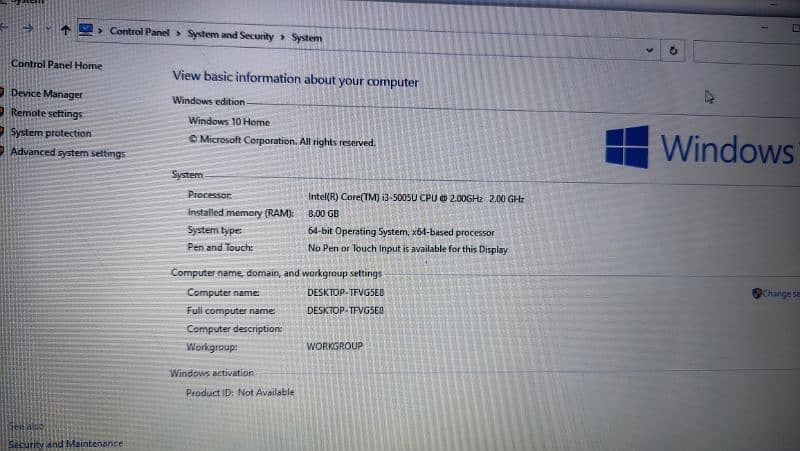This screenshot has width=800, height=451.
Task: Select 'WORKGROUP' value
Action: pos(335,346)
